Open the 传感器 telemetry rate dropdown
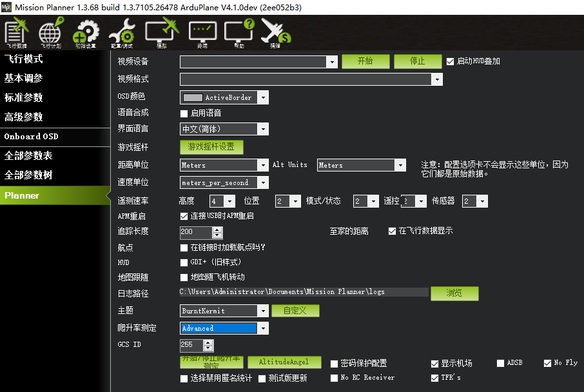The height and width of the screenshot is (392, 584). (x=482, y=201)
